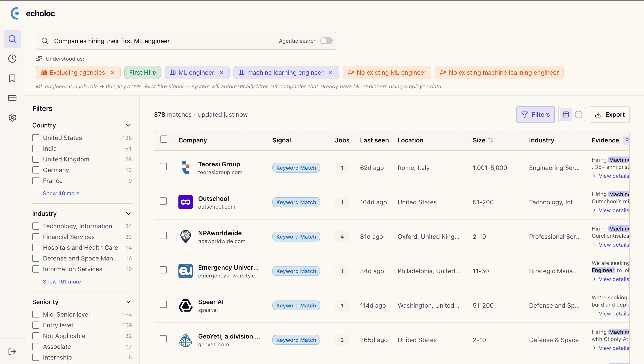
Task: Click the magnifier icon inside the search box
Action: click(45, 41)
